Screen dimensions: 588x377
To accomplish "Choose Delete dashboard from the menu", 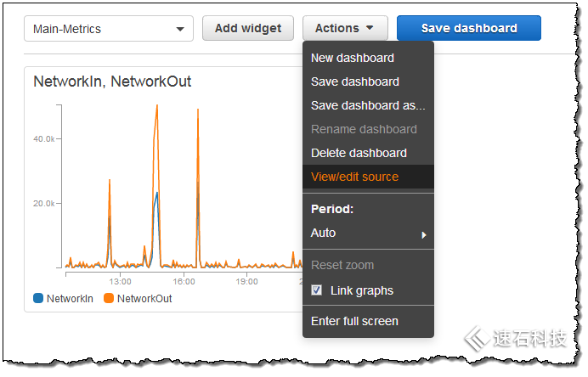I will (x=359, y=153).
